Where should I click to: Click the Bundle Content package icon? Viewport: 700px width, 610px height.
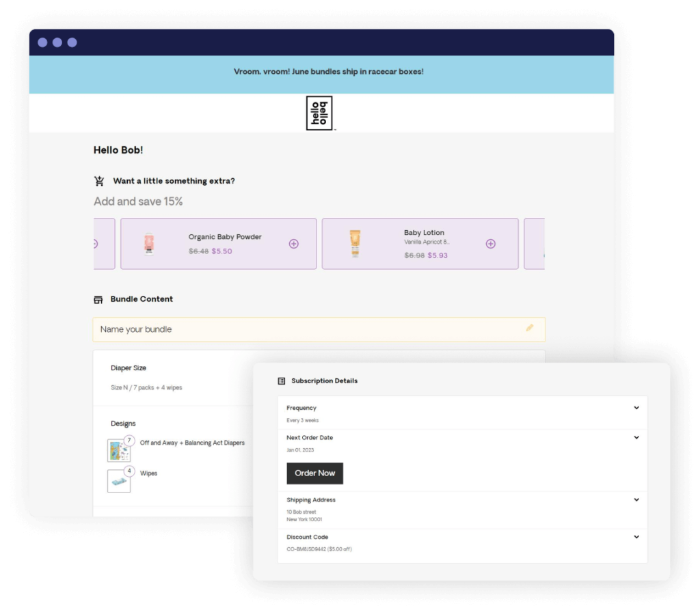(x=98, y=299)
